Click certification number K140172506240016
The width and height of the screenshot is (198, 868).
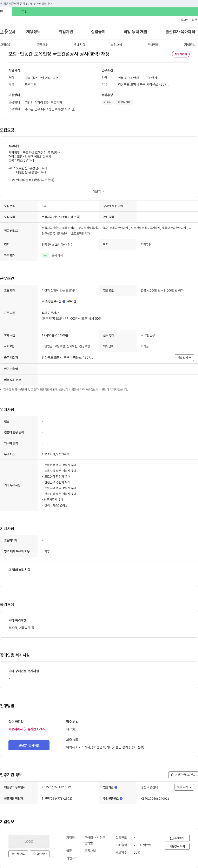click(155, 799)
